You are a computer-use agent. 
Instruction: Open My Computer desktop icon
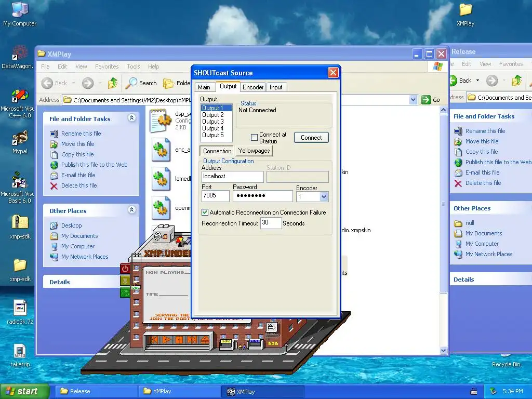click(20, 14)
